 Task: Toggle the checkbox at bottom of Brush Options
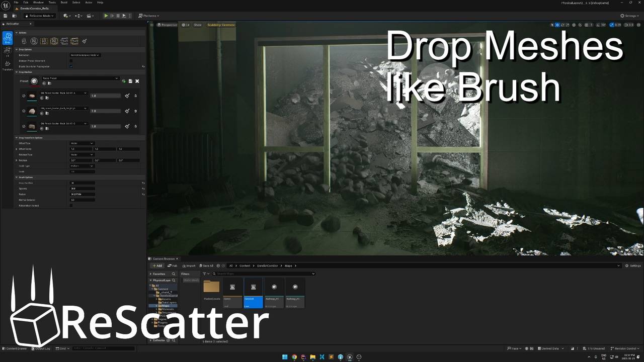[71, 206]
